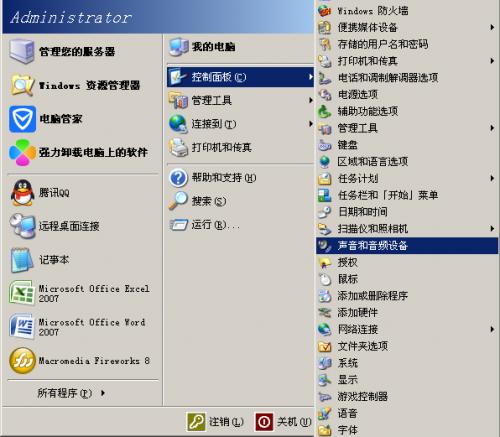Open the 管理您的服务器 server icon

coord(22,51)
